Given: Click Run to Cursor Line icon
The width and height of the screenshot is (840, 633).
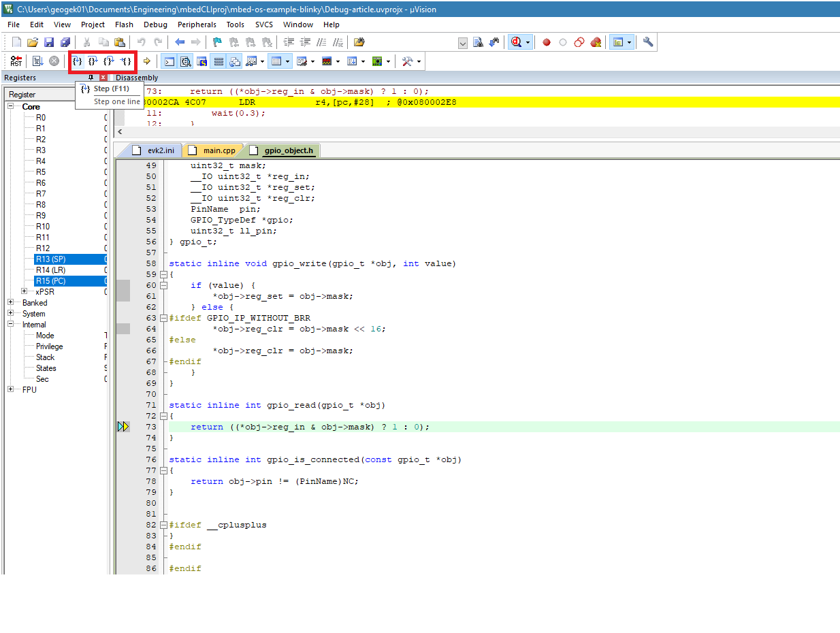Looking at the screenshot, I should coord(126,61).
